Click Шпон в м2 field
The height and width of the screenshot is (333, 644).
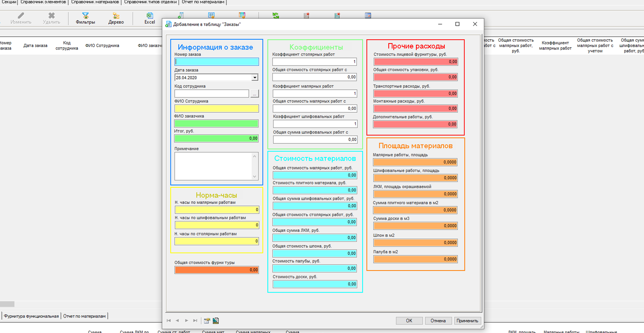[x=416, y=243]
